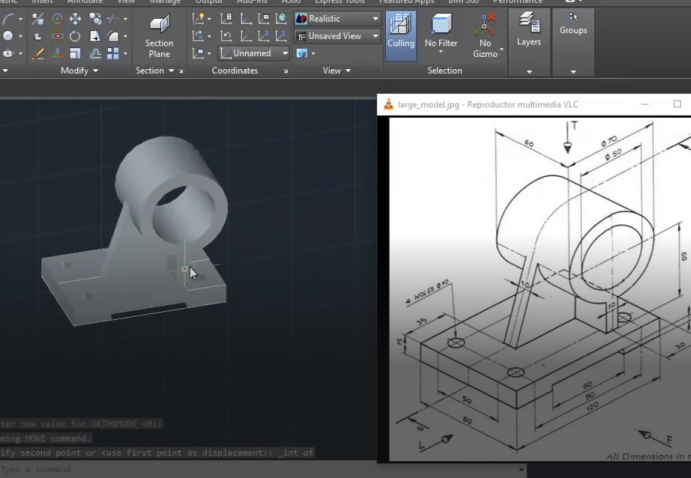Open the Featured Apps ribbon tab
The width and height of the screenshot is (691, 478).
click(407, 2)
